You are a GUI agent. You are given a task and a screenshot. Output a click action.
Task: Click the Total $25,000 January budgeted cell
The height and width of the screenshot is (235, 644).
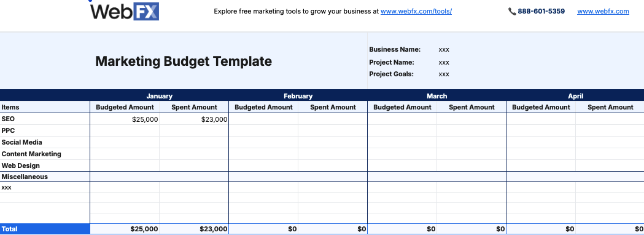pyautogui.click(x=125, y=229)
